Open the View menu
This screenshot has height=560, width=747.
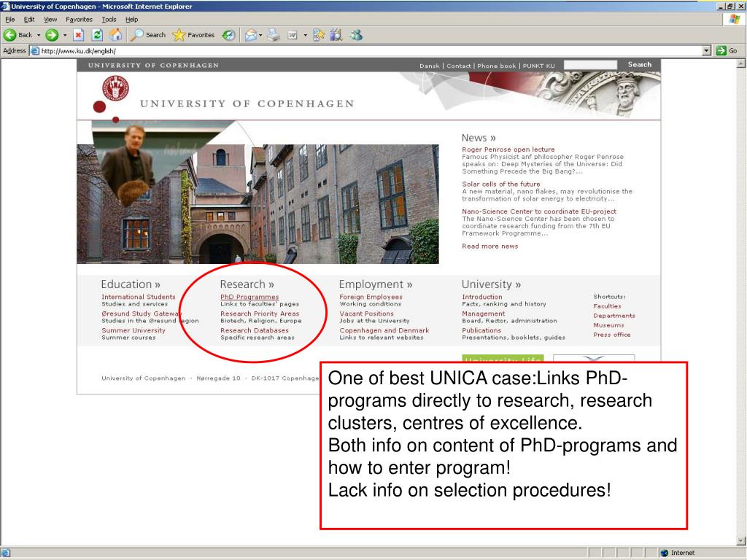[50, 20]
